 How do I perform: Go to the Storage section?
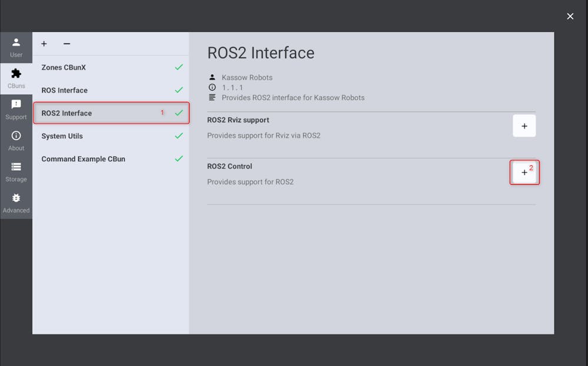tap(16, 172)
